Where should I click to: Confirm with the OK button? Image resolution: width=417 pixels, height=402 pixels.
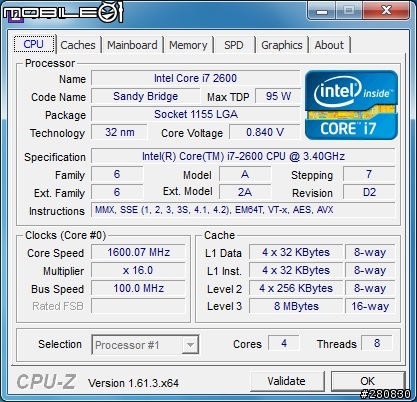click(367, 381)
